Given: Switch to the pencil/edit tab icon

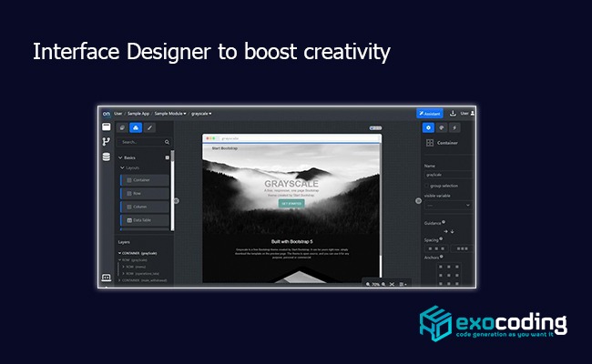Looking at the screenshot, I should (150, 128).
